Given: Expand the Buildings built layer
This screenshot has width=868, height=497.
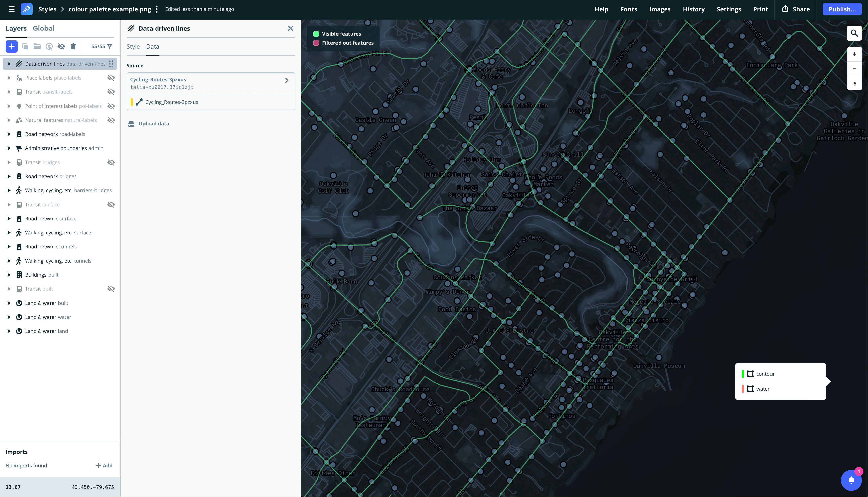Looking at the screenshot, I should (9, 275).
